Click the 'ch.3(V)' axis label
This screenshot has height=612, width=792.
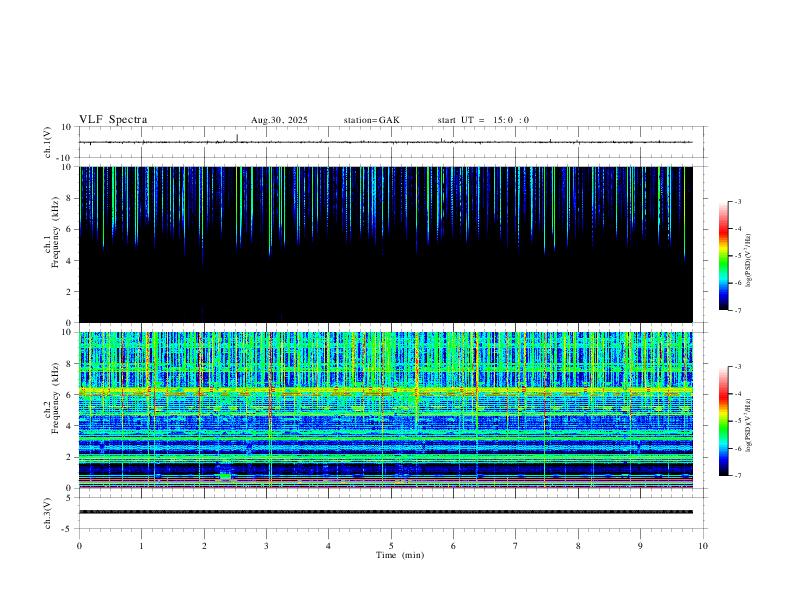click(x=47, y=514)
